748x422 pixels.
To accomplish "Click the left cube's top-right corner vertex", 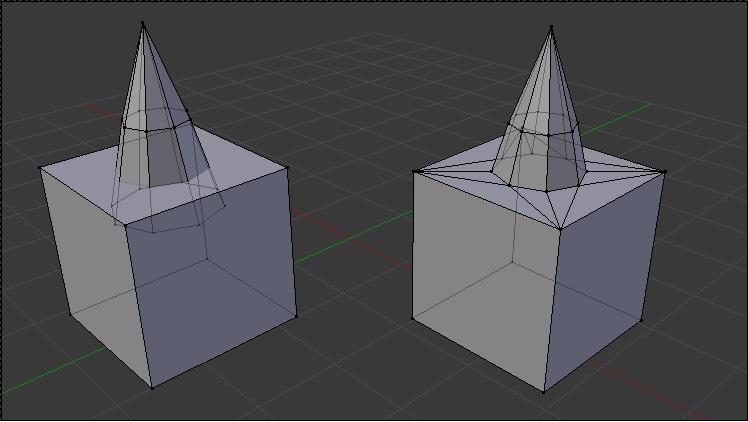I will [287, 168].
